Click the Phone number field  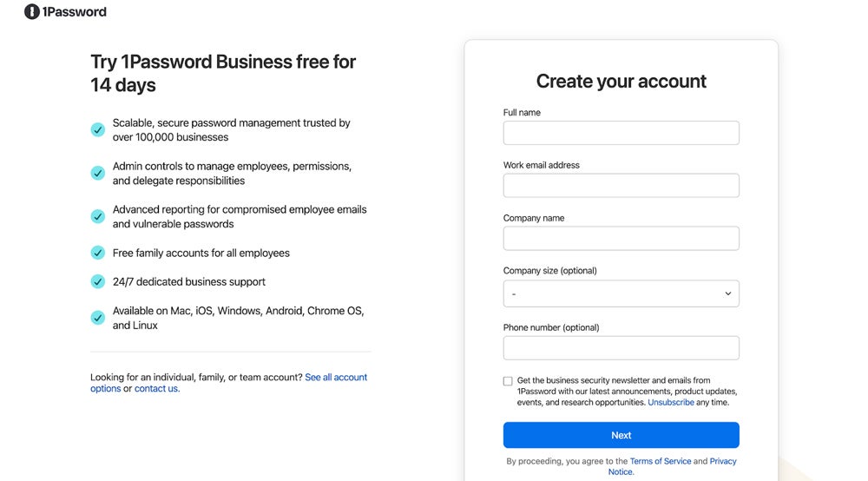(621, 348)
